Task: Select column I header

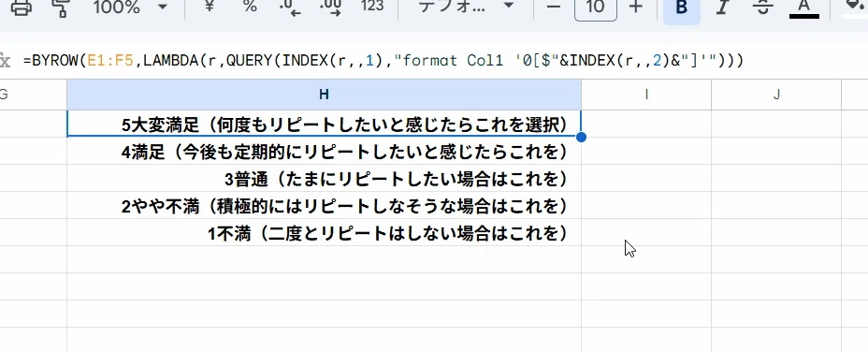Action: 646,95
